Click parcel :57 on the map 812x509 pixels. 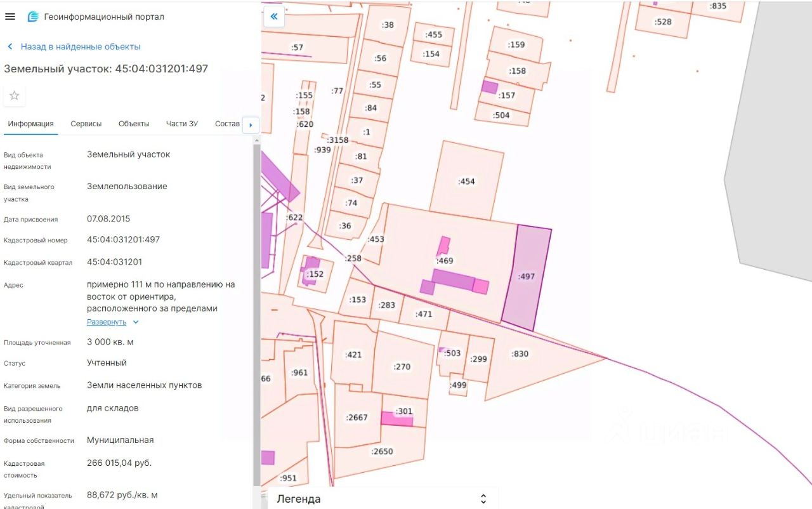[x=297, y=48]
